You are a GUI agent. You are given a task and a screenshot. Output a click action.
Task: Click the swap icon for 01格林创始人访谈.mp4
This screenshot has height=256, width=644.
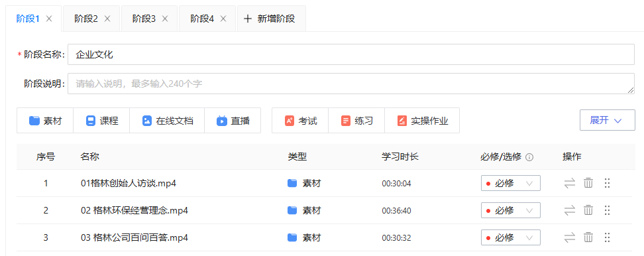(570, 183)
